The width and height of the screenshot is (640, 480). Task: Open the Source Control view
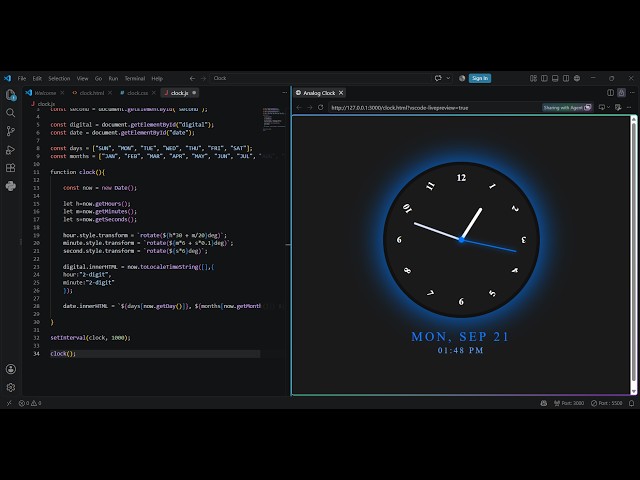click(11, 131)
